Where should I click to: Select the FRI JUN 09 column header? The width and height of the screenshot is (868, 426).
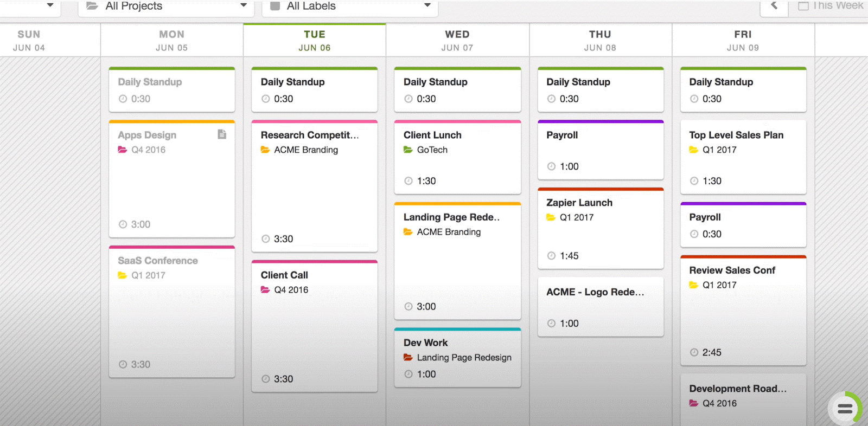click(x=743, y=41)
